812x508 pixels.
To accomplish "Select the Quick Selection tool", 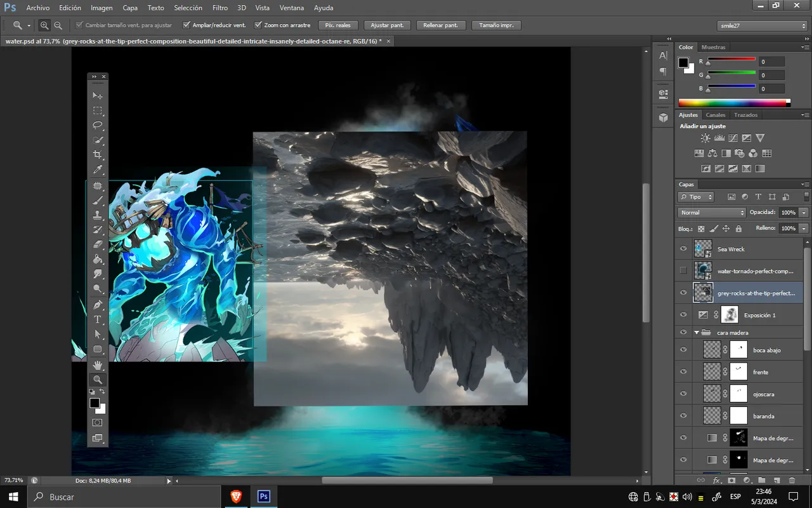I will point(98,140).
